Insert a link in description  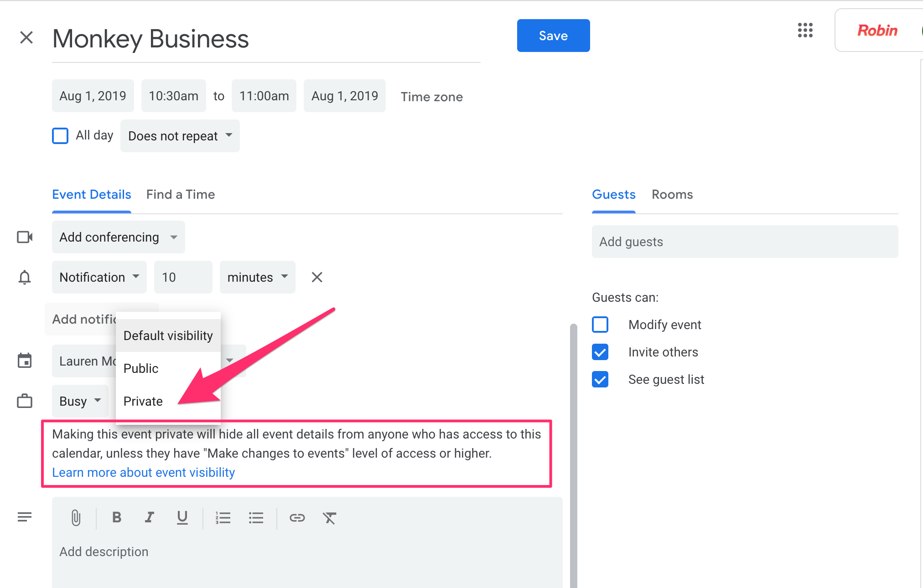(297, 518)
